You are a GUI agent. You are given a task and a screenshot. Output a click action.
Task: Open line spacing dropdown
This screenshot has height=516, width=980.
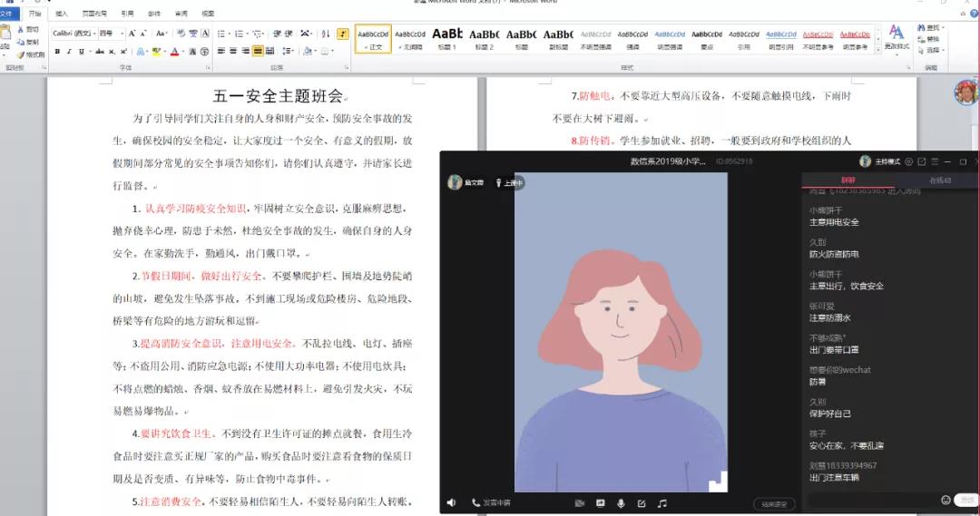tap(288, 51)
